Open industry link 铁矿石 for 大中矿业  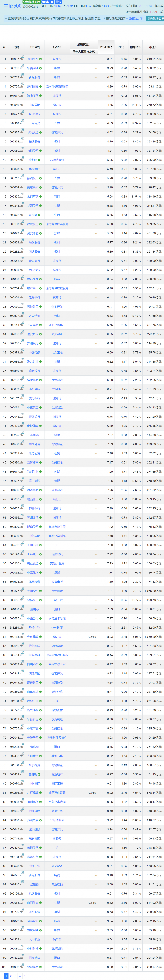57,939
